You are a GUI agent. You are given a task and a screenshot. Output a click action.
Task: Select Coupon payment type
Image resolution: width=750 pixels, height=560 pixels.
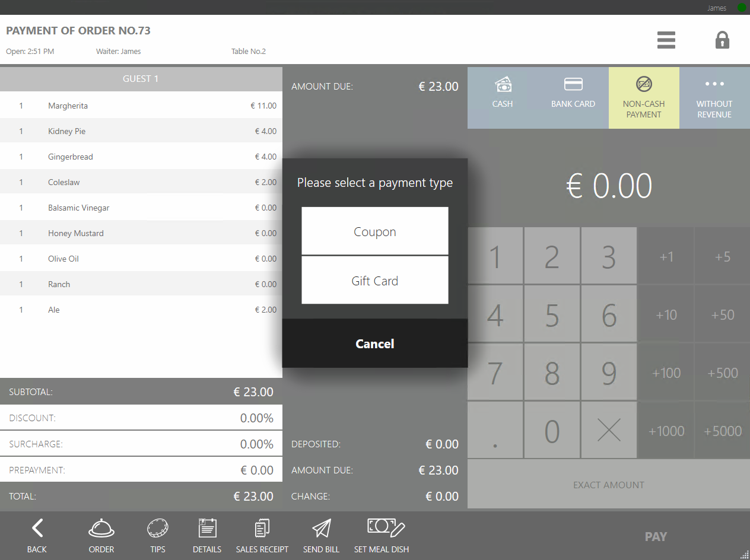[x=374, y=231]
